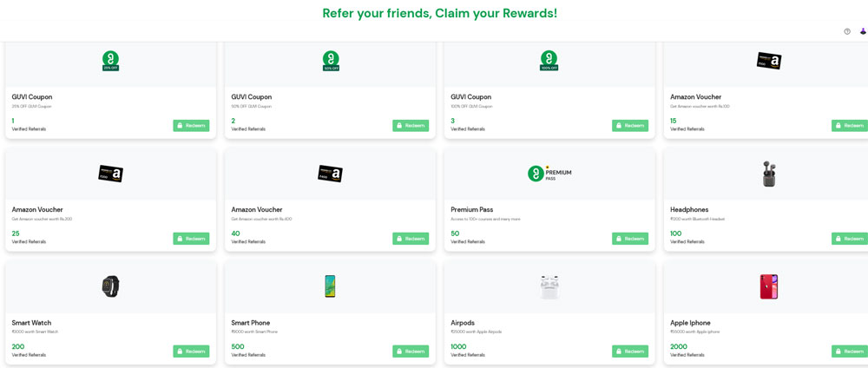Image resolution: width=868 pixels, height=368 pixels.
Task: Open the user profile avatar icon
Action: coord(863,31)
